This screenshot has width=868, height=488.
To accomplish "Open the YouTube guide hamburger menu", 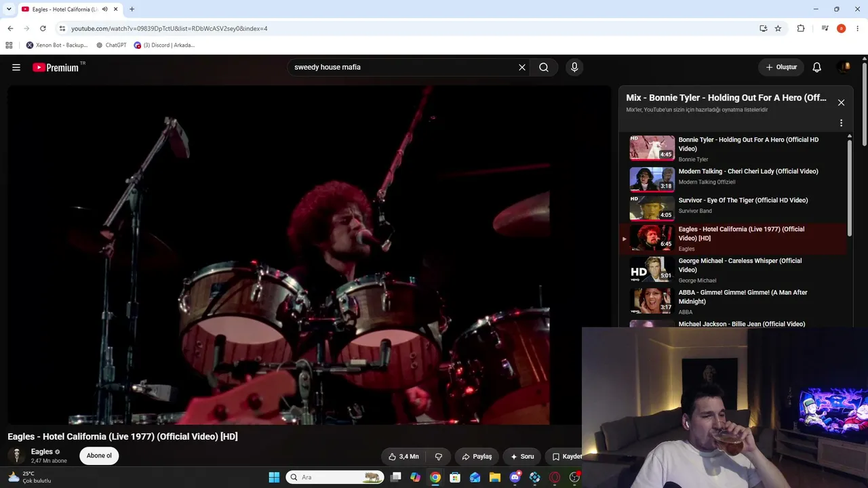I will pyautogui.click(x=16, y=67).
